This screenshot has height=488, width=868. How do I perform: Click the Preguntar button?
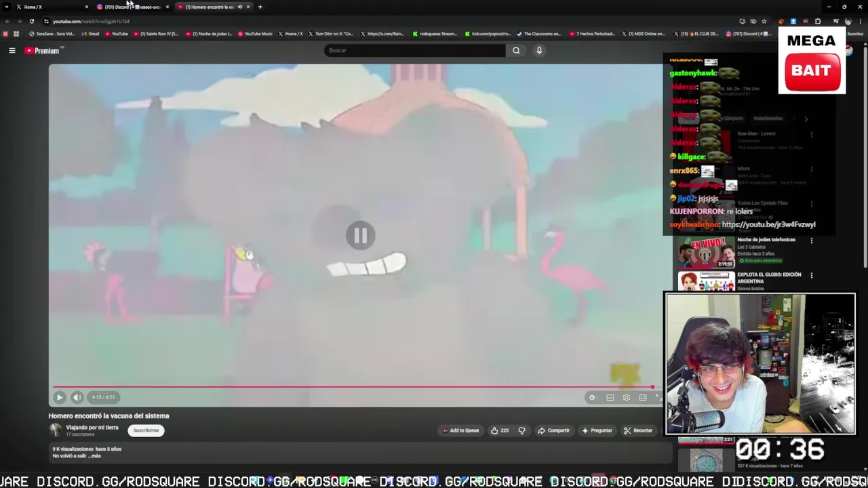597,430
